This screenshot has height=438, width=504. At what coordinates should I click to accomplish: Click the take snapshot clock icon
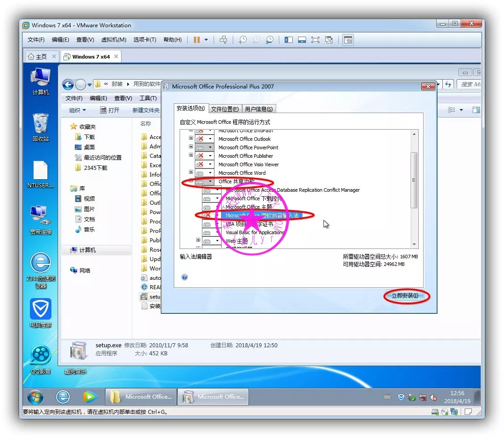coord(242,40)
